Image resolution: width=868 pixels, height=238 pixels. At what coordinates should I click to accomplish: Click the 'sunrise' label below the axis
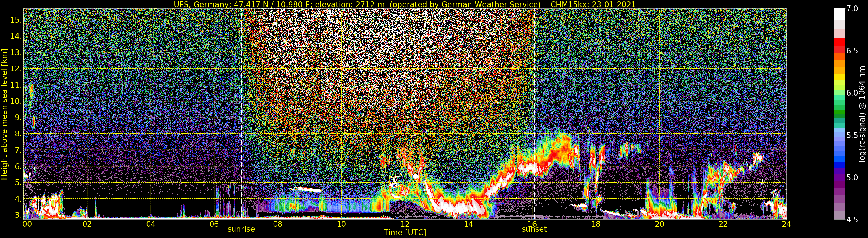(241, 229)
